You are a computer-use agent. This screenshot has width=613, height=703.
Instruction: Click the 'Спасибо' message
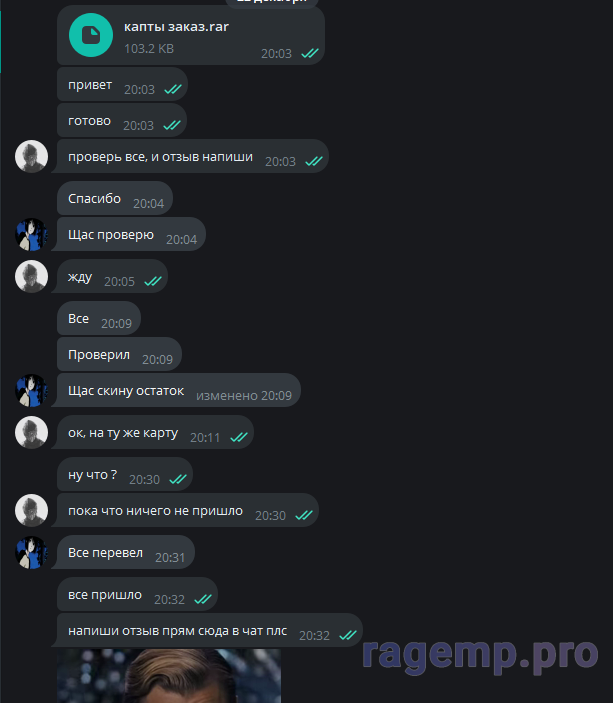115,199
